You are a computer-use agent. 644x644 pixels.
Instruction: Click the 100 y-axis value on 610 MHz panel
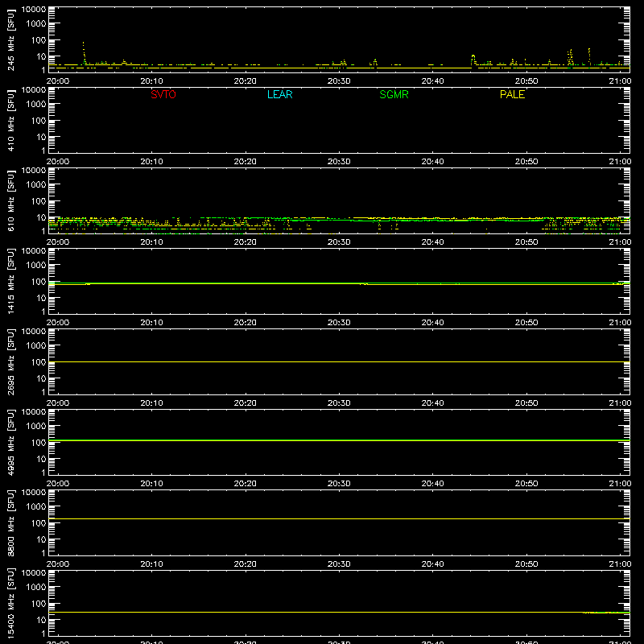(x=39, y=201)
